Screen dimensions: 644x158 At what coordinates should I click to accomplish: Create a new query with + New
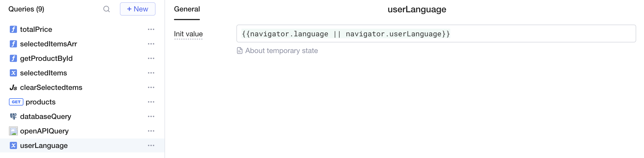[137, 9]
